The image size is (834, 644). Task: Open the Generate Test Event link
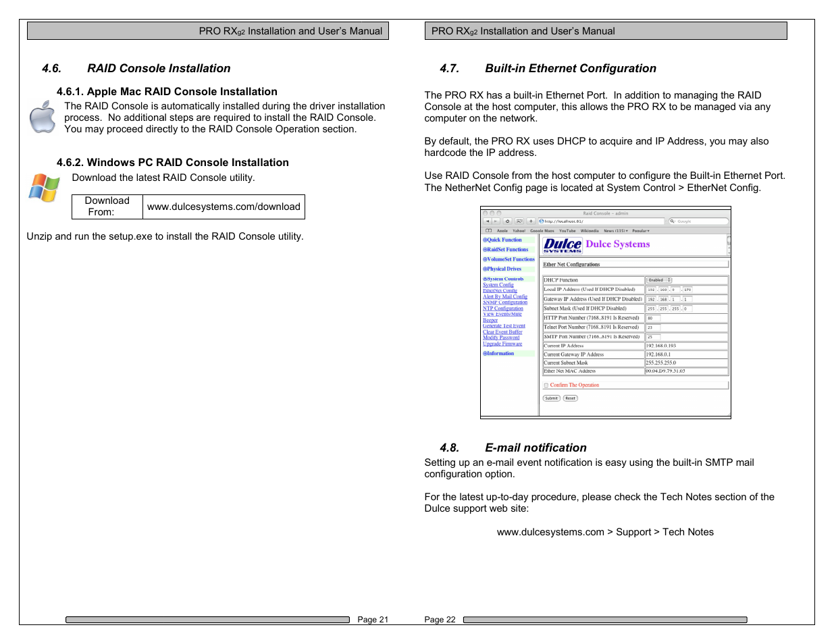[504, 326]
